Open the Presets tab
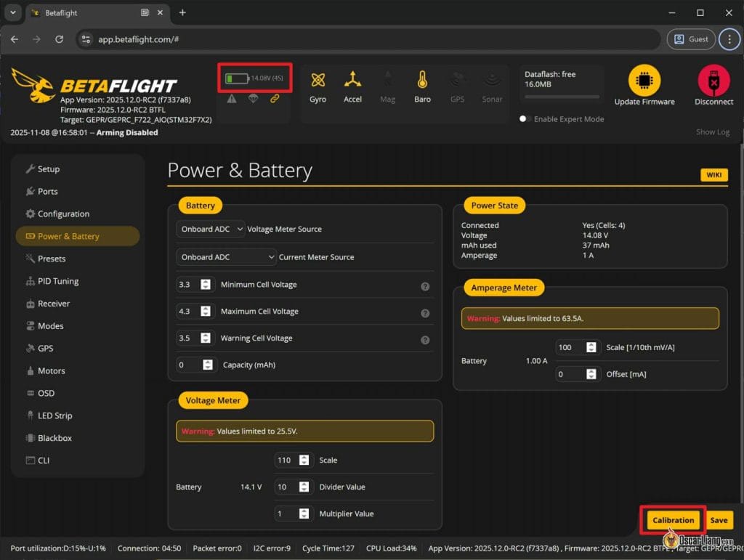The image size is (744, 560). point(78,259)
